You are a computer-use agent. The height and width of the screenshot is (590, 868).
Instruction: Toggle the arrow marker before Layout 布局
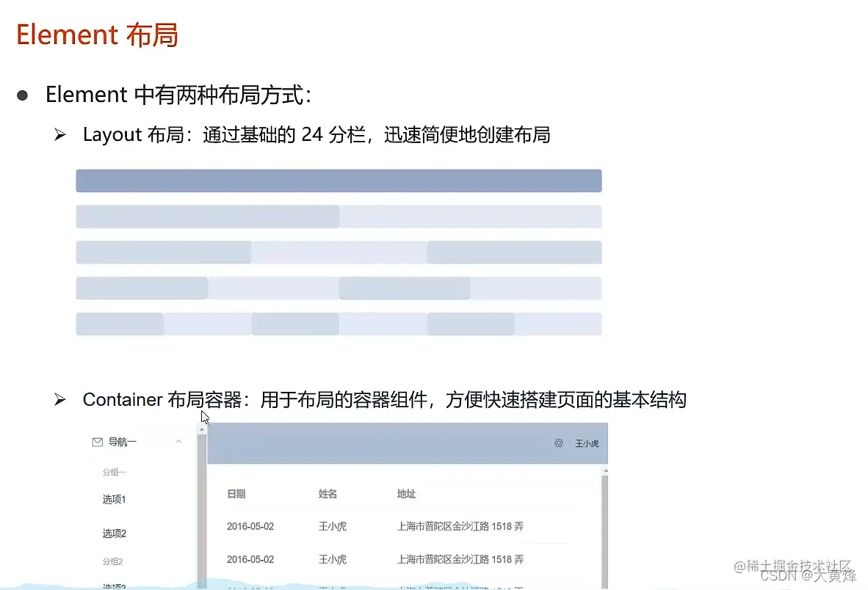point(59,134)
